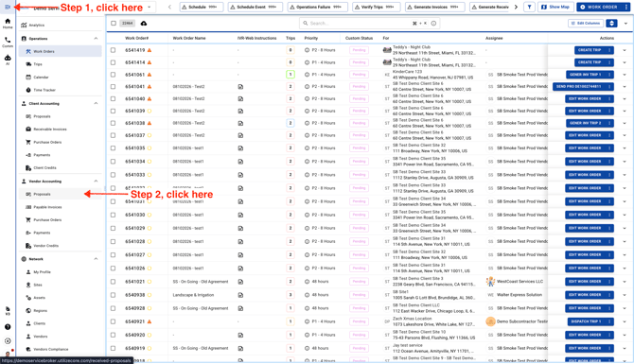
Task: Toggle the sidebar menu collapse icon
Action: 8,7
